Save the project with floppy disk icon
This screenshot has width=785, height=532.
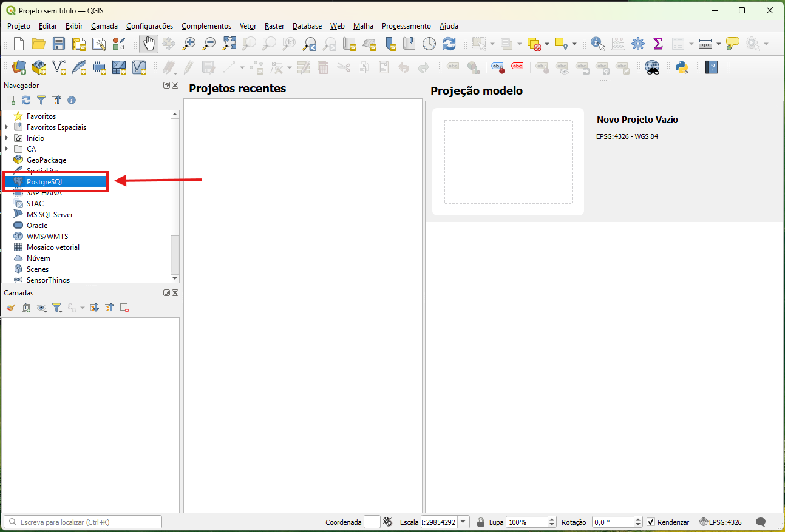(59, 44)
